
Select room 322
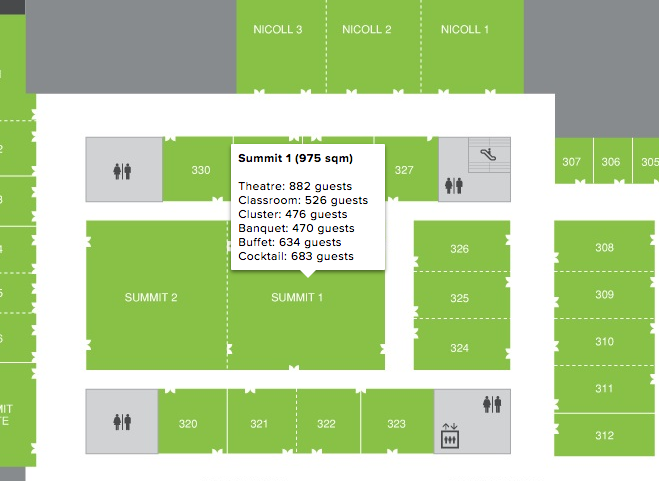tap(328, 421)
